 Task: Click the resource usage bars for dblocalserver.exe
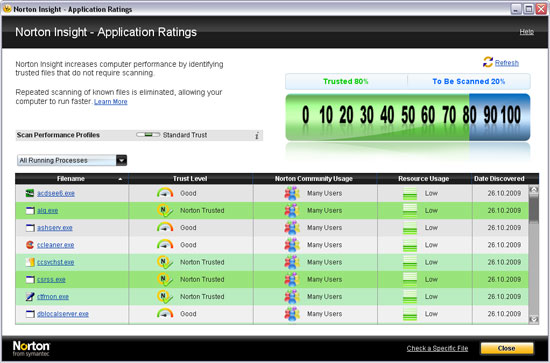(410, 314)
